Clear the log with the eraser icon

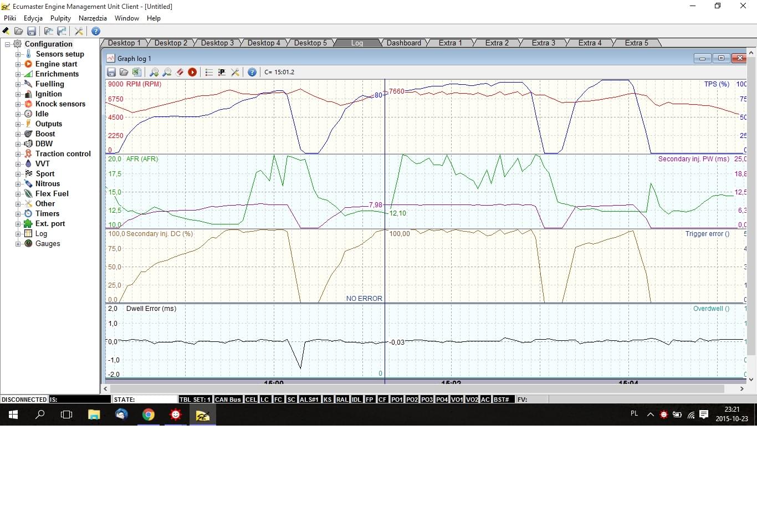coord(180,72)
